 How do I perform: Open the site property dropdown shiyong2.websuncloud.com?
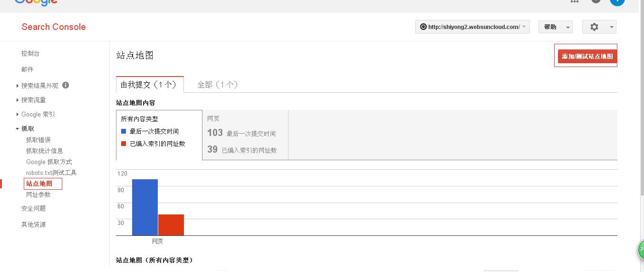(x=472, y=27)
